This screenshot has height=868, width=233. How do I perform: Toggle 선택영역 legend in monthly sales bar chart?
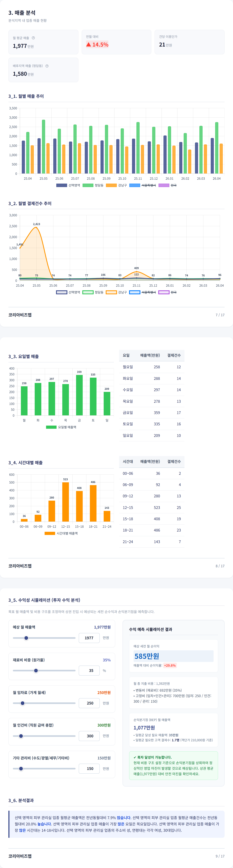pyautogui.click(x=68, y=185)
